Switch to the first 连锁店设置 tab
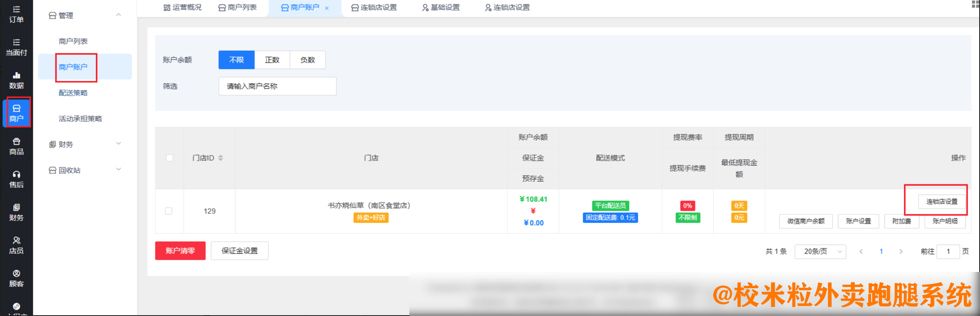Image resolution: width=980 pixels, height=316 pixels. [x=374, y=8]
